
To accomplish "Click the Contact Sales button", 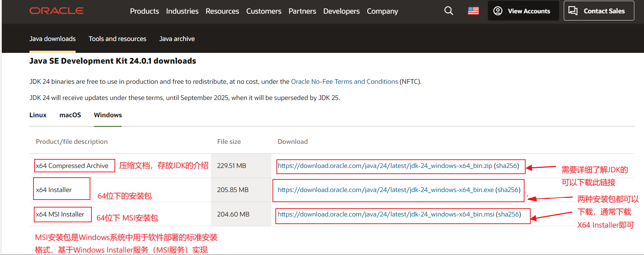I will [599, 11].
